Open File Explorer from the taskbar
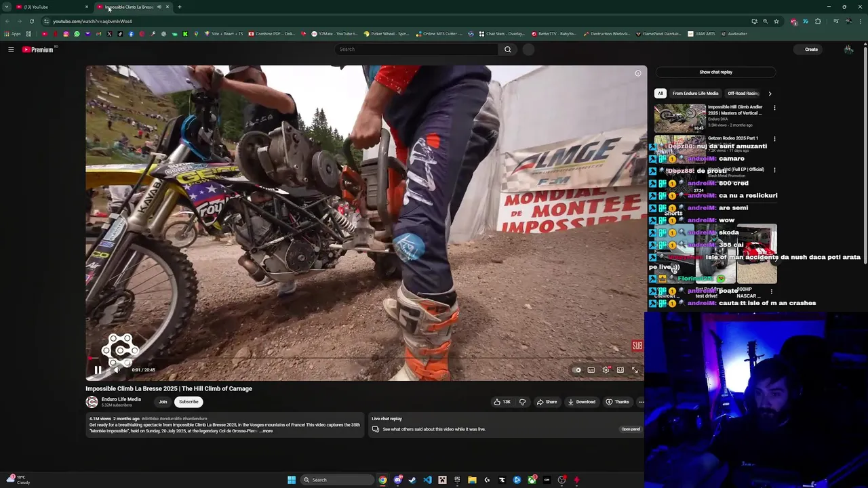This screenshot has width=868, height=488. click(x=472, y=480)
